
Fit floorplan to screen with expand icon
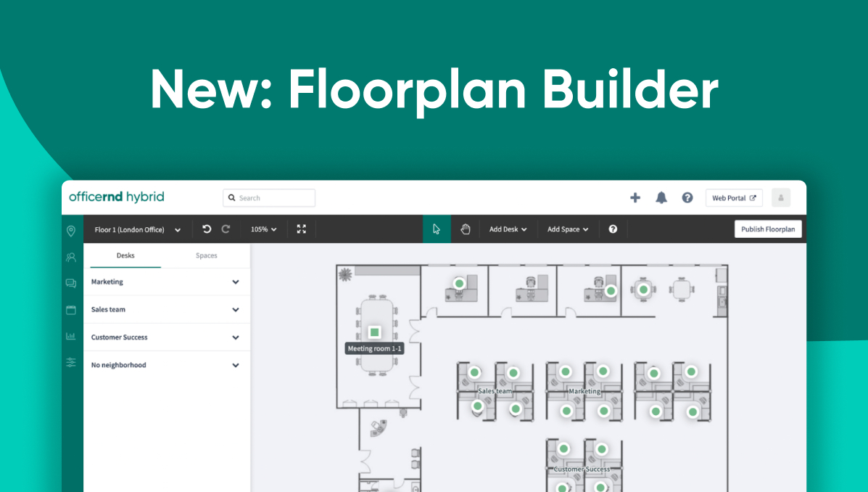(x=301, y=229)
